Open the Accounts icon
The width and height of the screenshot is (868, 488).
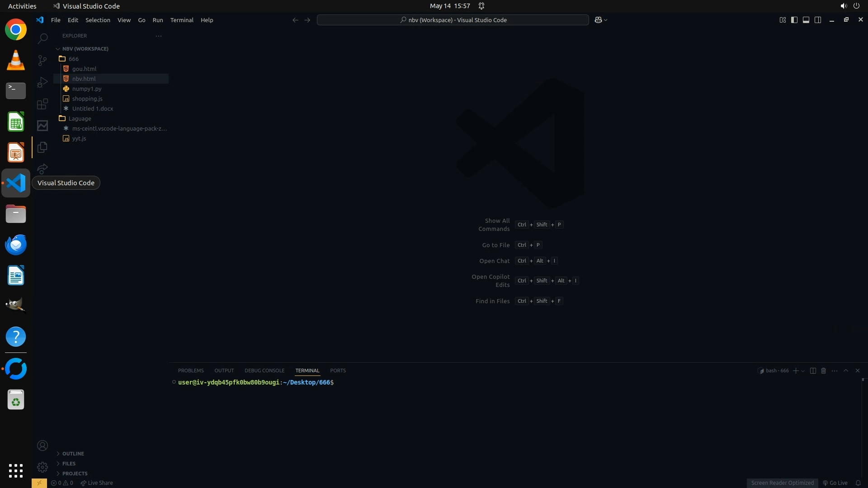coord(42,446)
